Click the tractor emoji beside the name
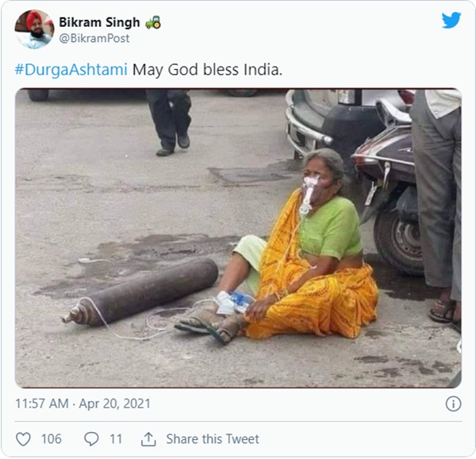Viewport: 476px width, 459px height. point(153,22)
